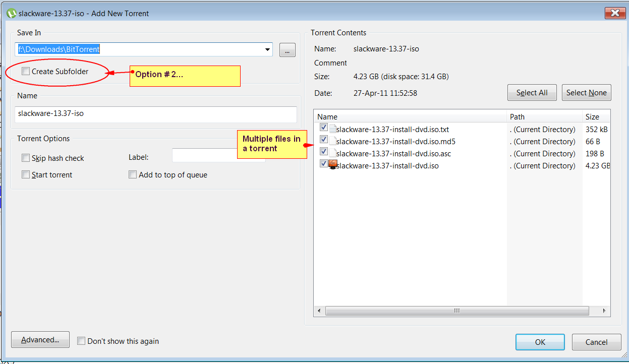
Task: Sort files by Path column header
Action: [545, 116]
